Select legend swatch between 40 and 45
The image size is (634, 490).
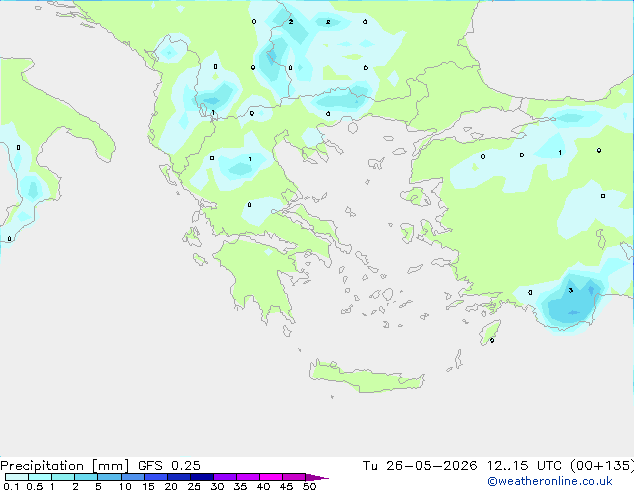click(x=271, y=477)
